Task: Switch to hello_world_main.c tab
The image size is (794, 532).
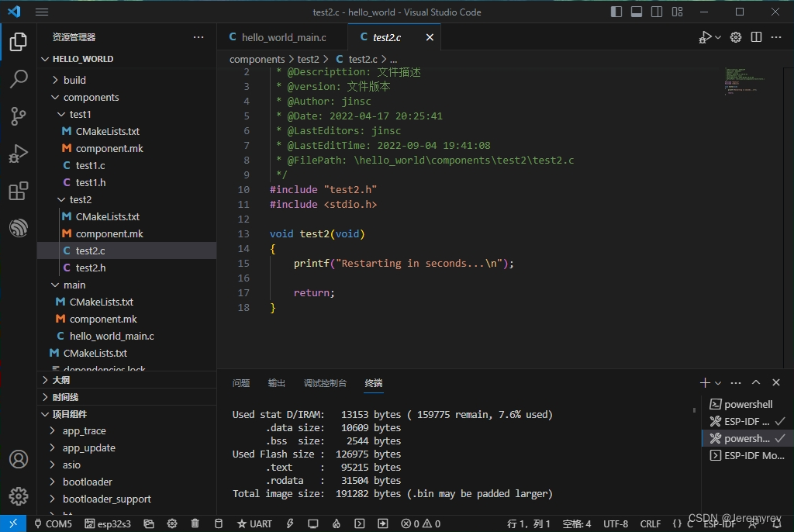Action: [x=283, y=37]
